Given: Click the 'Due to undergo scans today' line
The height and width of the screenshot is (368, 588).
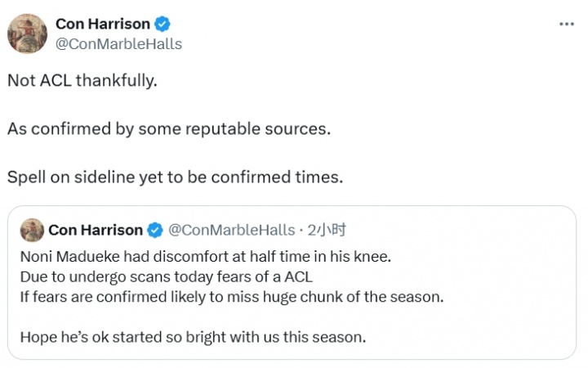Looking at the screenshot, I should [x=166, y=276].
